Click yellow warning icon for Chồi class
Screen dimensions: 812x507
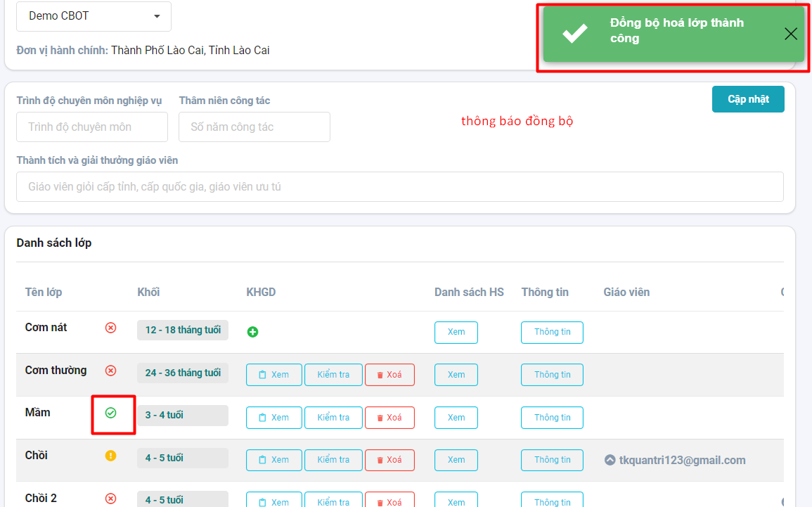coord(110,456)
